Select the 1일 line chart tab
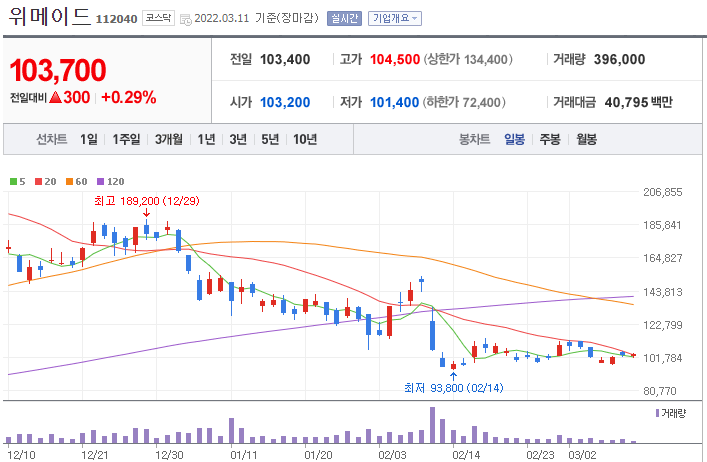707x462 pixels. (x=89, y=139)
